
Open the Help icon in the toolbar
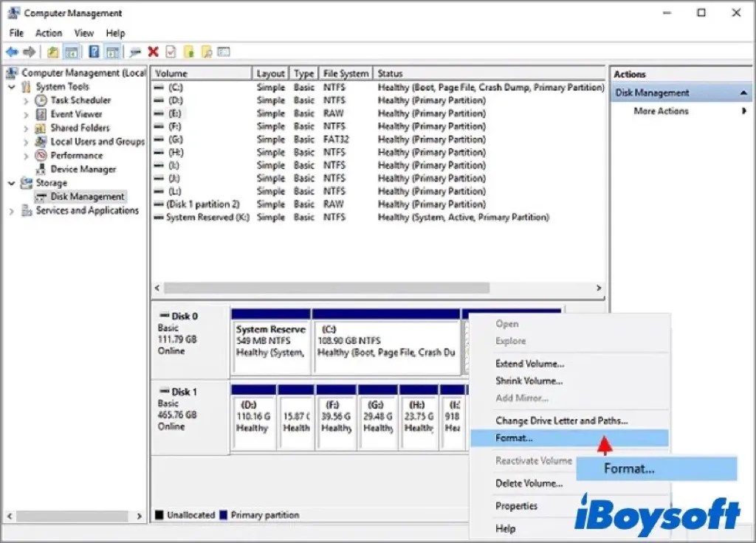point(93,51)
